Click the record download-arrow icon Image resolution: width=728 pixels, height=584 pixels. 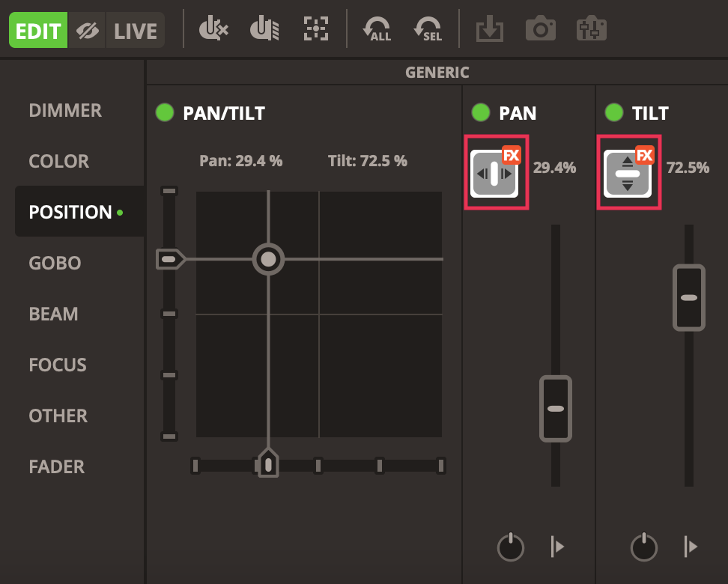point(490,29)
